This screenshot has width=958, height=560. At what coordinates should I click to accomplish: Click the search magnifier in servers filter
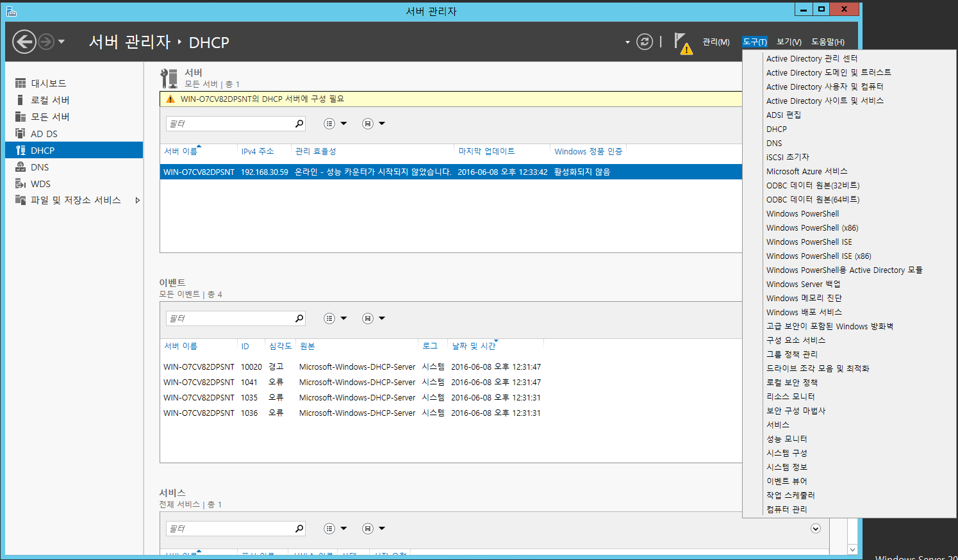click(x=299, y=124)
